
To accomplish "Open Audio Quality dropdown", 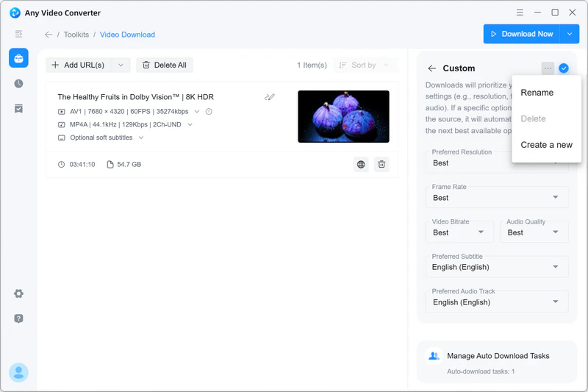I will coord(534,232).
